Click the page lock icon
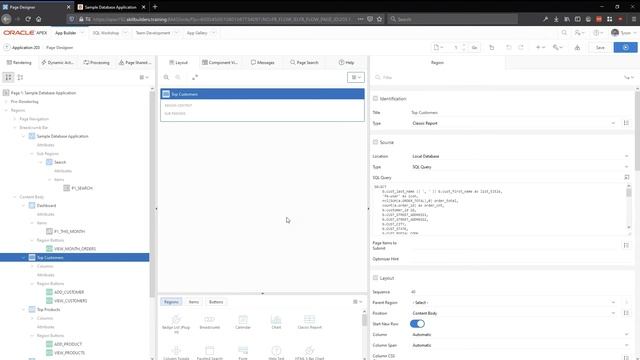This screenshot has height=360, width=640. (x=491, y=47)
